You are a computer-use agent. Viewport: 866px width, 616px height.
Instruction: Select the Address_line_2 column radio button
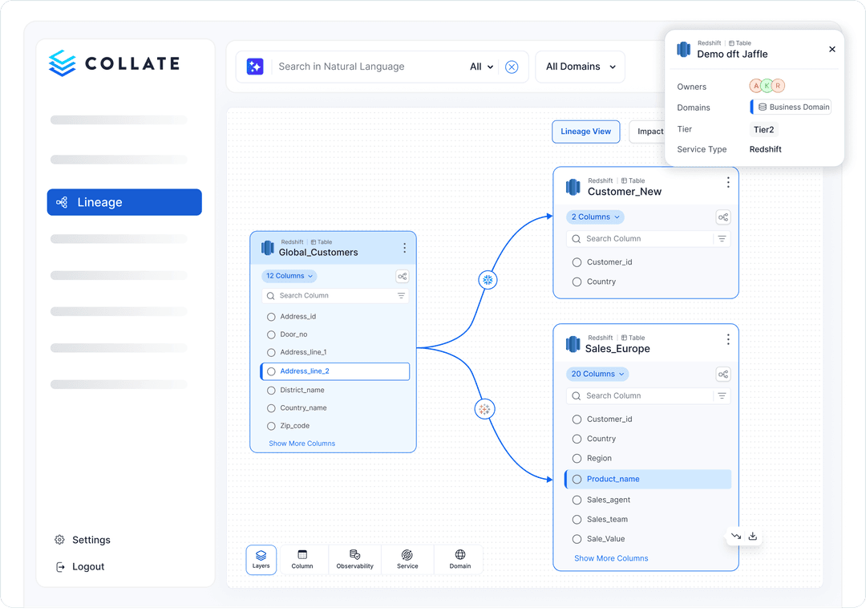(x=271, y=371)
